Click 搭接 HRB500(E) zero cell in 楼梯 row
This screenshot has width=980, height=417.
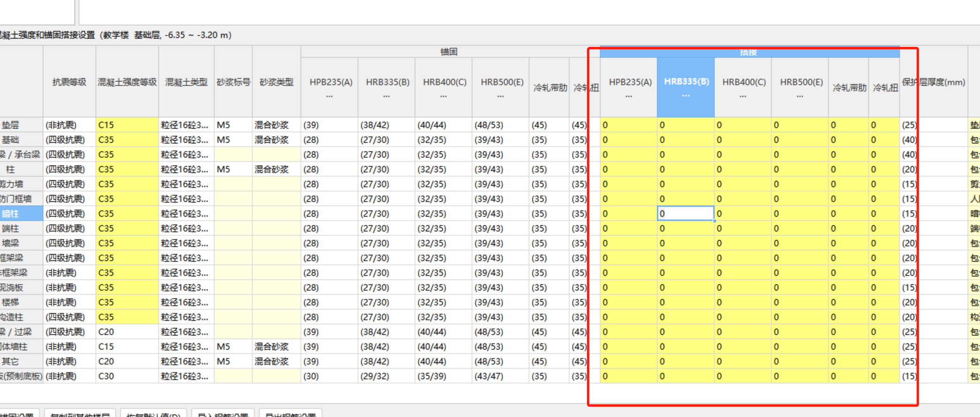[x=800, y=302]
